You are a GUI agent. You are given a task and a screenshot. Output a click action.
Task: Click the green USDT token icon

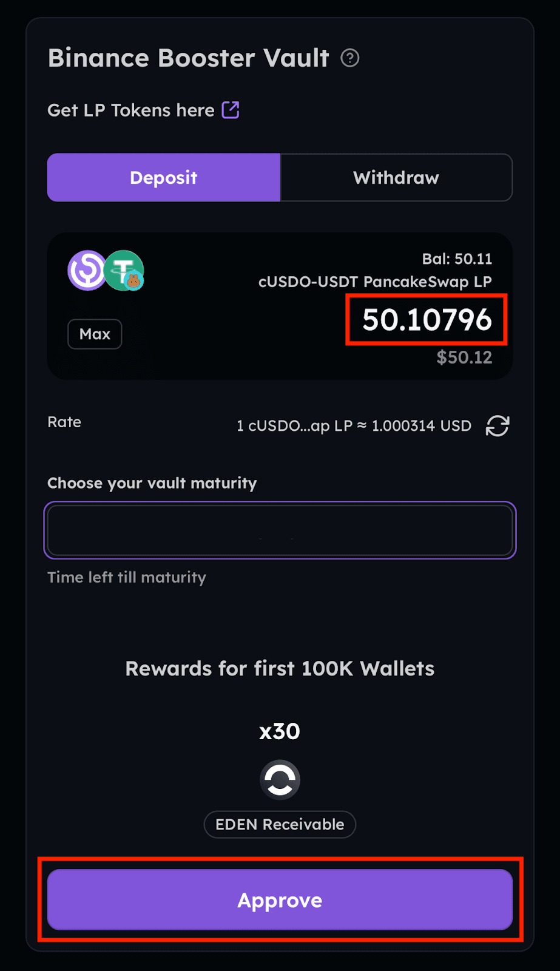(124, 270)
